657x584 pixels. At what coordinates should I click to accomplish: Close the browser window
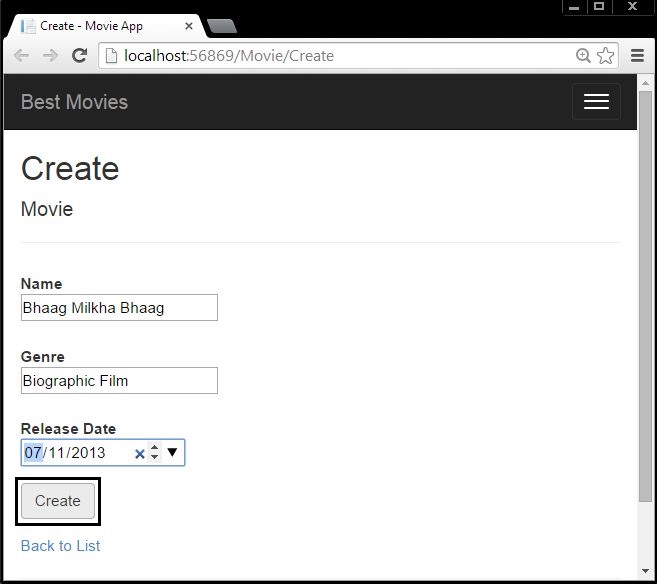point(632,7)
